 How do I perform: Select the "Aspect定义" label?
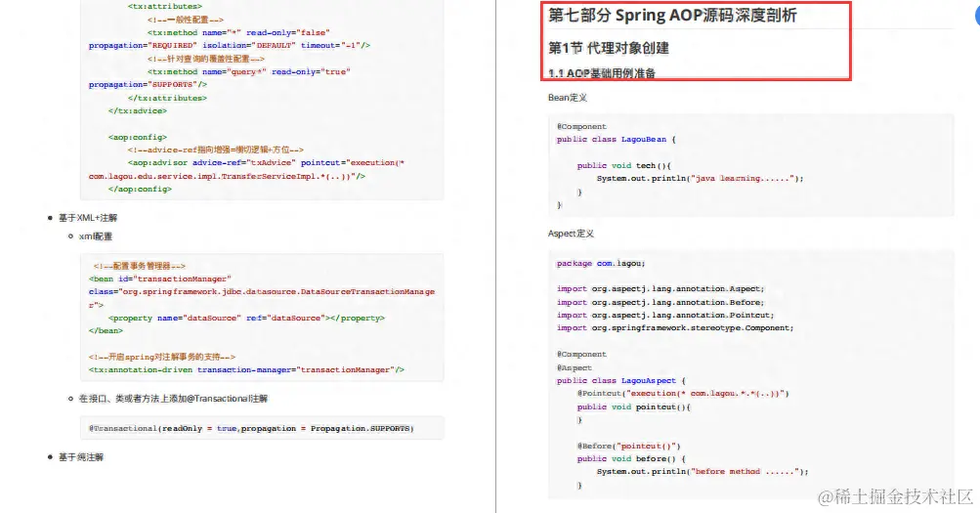point(571,234)
